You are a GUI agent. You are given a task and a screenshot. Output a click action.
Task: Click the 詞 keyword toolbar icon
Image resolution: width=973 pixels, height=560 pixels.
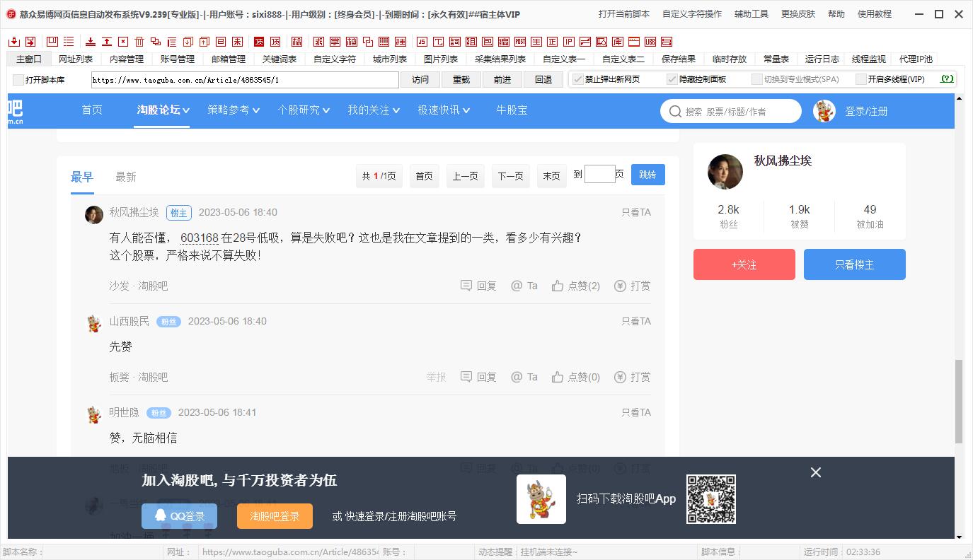[454, 42]
